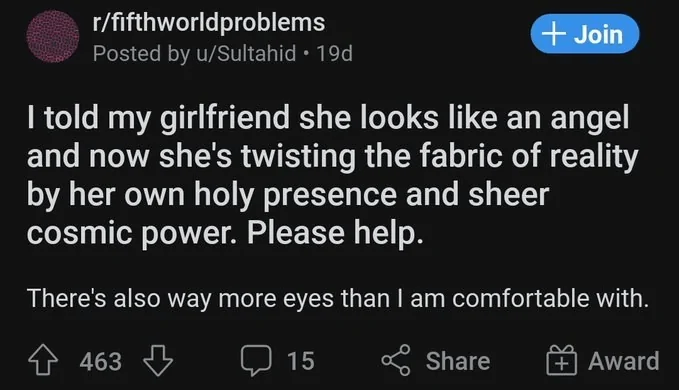Click the 15 comments count
The image size is (679, 390).
pos(301,361)
